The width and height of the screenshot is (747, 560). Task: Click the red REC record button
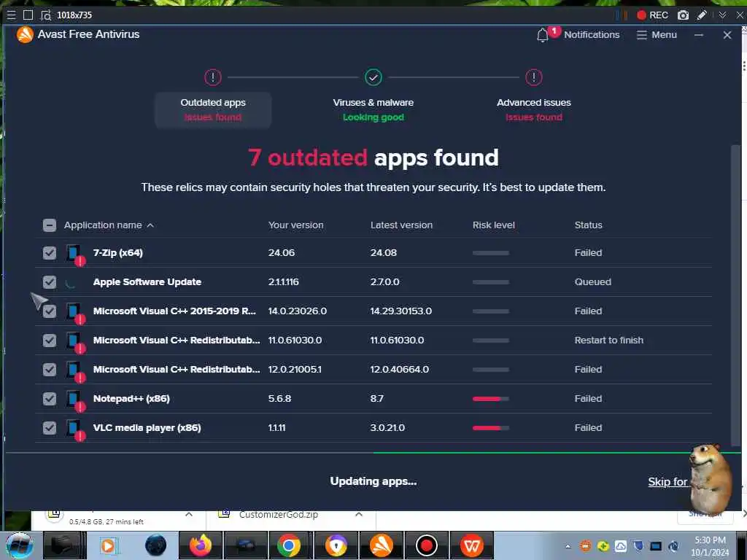click(x=652, y=15)
